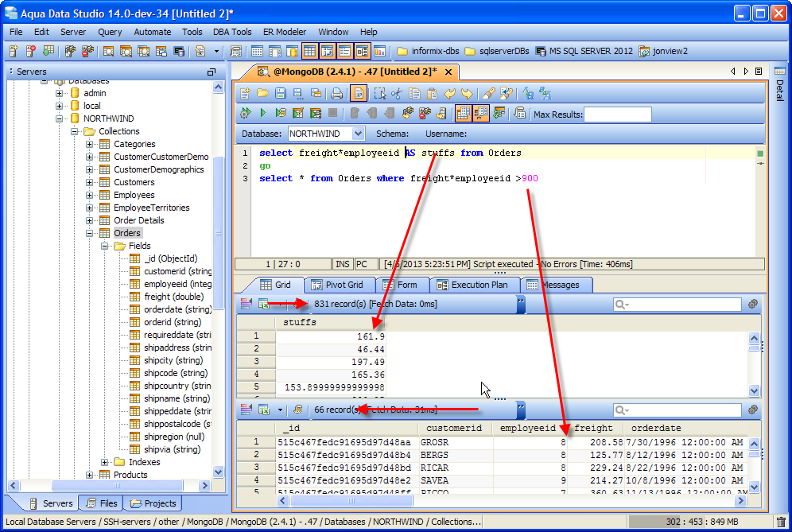Image resolution: width=792 pixels, height=532 pixels.
Task: Cut selection with the scissors icon
Action: click(397, 94)
